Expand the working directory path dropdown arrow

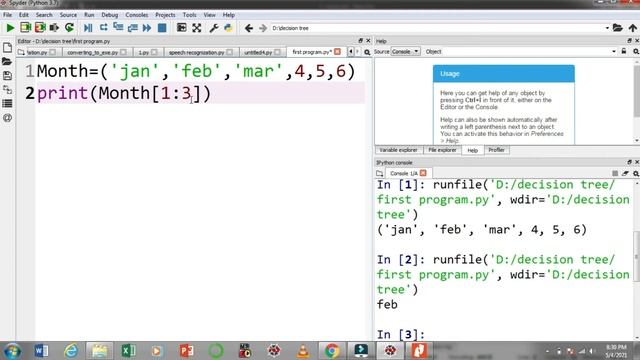point(607,28)
